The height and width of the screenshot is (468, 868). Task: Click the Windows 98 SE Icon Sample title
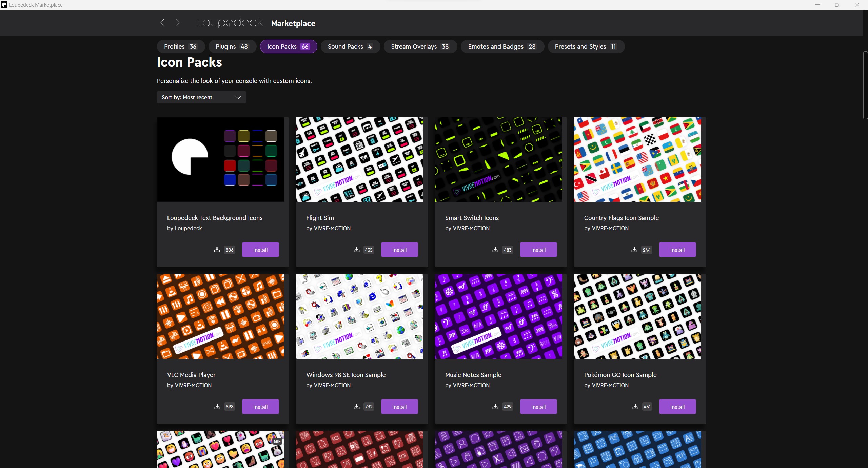point(346,375)
